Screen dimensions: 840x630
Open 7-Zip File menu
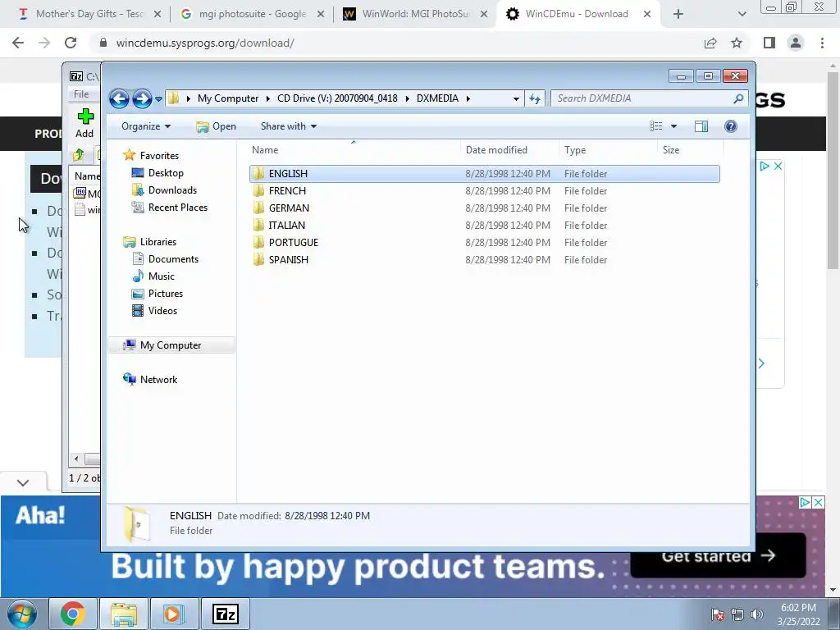click(81, 94)
